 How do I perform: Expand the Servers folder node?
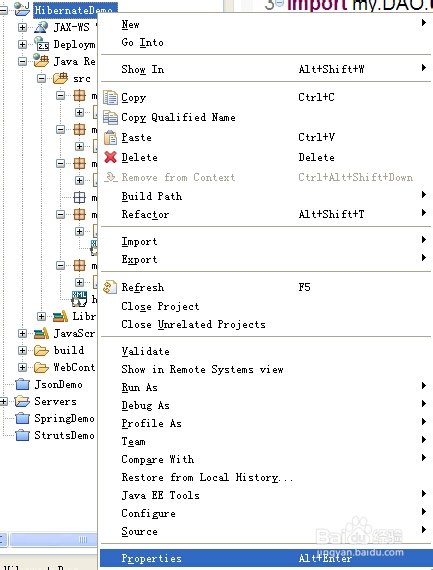(4, 401)
